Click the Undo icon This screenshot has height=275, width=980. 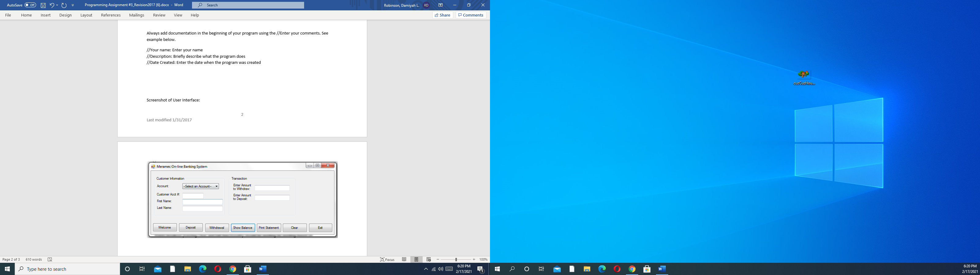coord(51,5)
